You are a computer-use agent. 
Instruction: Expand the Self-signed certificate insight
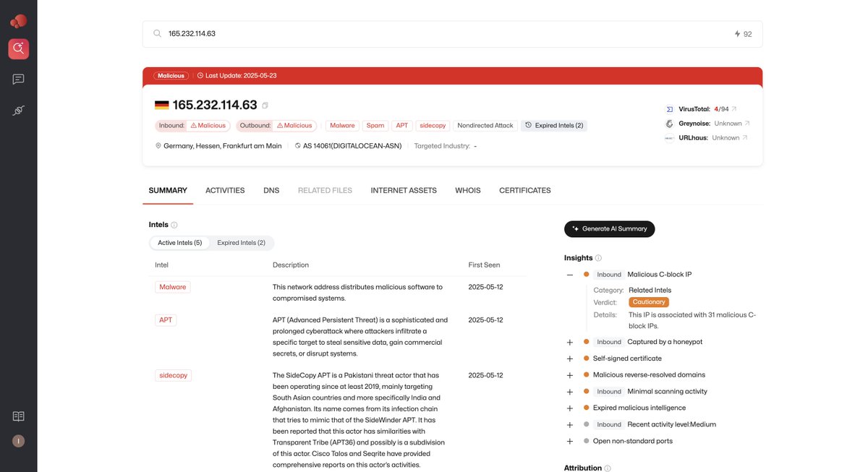570,359
